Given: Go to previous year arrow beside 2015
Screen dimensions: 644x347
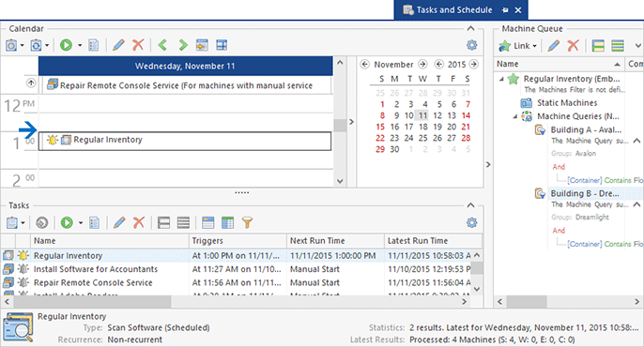Looking at the screenshot, I should tap(439, 65).
